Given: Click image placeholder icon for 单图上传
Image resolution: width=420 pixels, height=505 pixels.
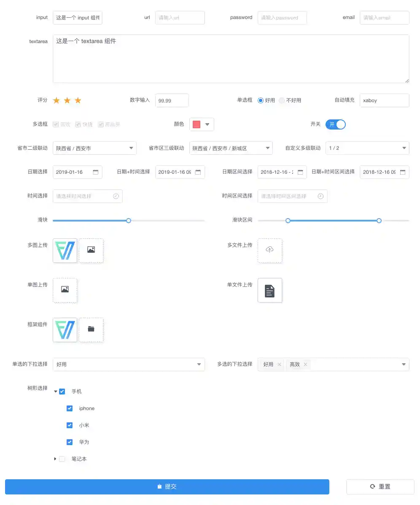Looking at the screenshot, I should (x=65, y=290).
